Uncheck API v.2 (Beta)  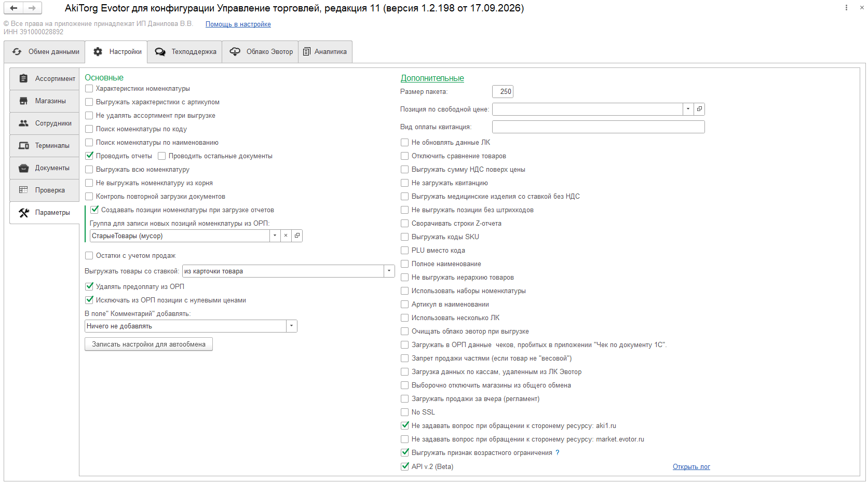pos(405,466)
